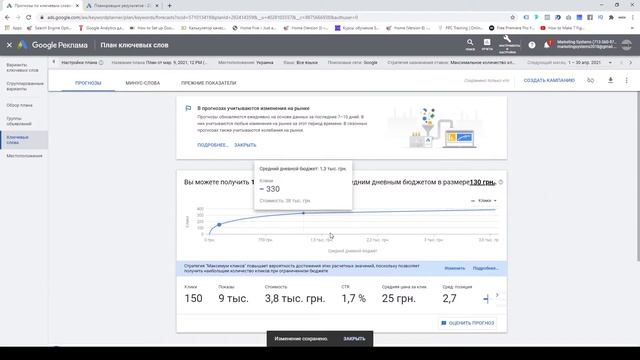
Task: Switch to the Прогнозы tab
Action: (x=88, y=83)
